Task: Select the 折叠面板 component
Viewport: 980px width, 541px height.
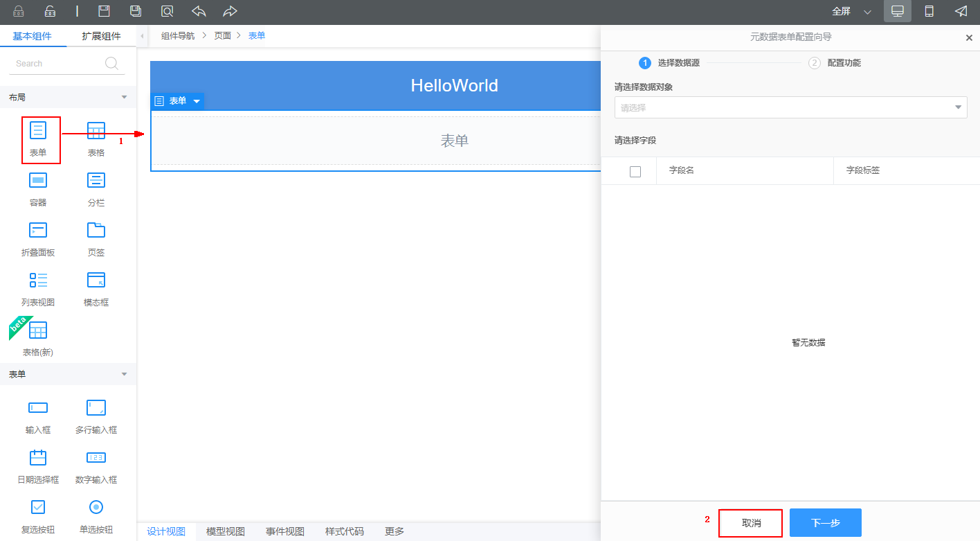Action: pyautogui.click(x=38, y=239)
